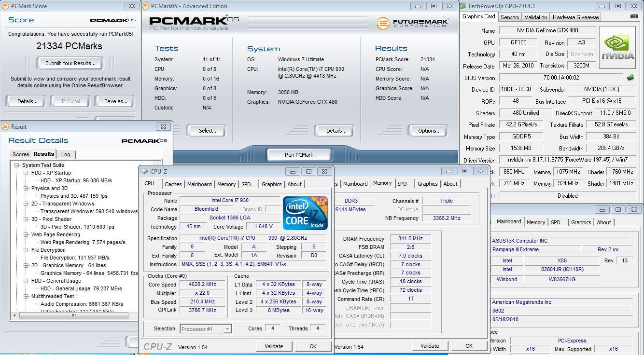Screen dimensions: 644x355
Task: Switch to the Sensors tab in GPU-Z
Action: point(510,17)
